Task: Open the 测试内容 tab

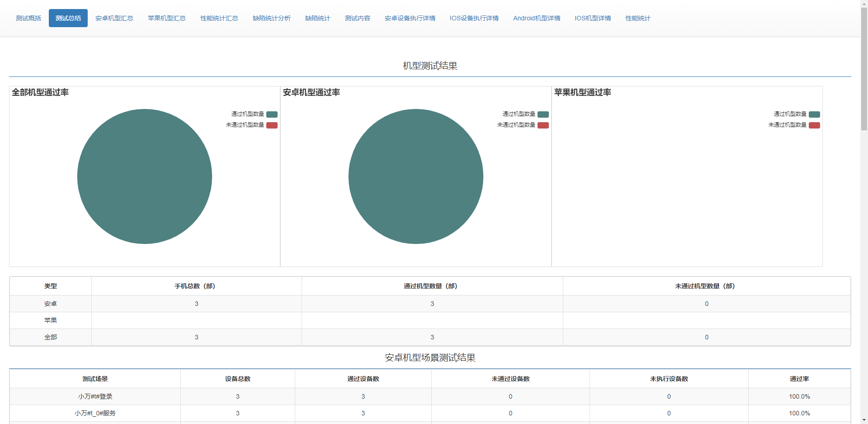Action: [357, 18]
